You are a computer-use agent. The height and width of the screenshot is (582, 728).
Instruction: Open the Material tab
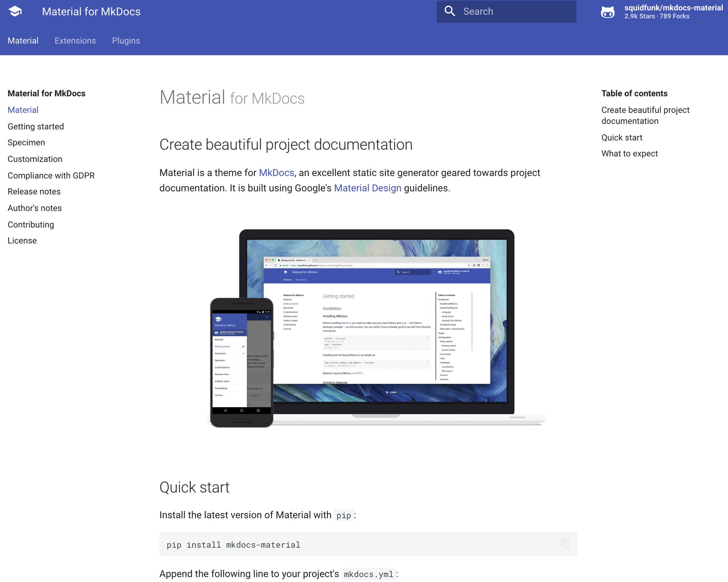coord(23,41)
